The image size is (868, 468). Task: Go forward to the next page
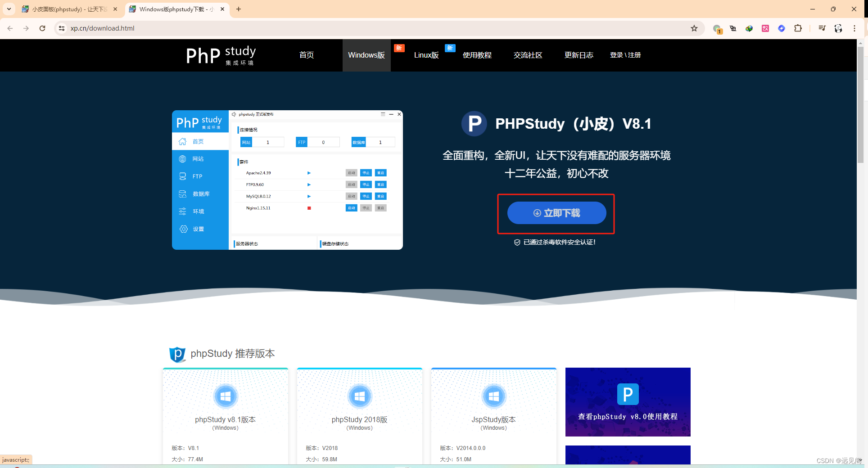click(26, 28)
